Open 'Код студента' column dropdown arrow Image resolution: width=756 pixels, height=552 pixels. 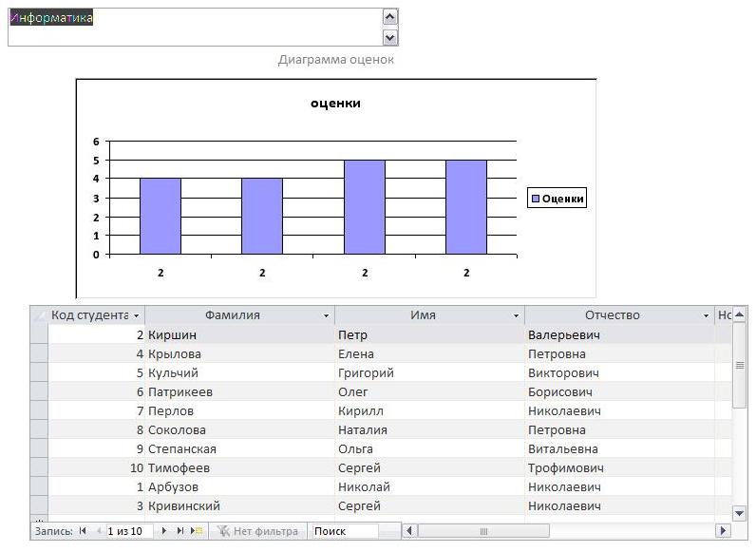point(137,315)
